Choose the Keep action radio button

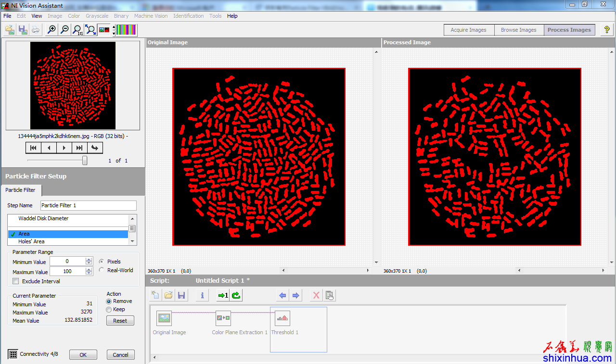pos(109,310)
